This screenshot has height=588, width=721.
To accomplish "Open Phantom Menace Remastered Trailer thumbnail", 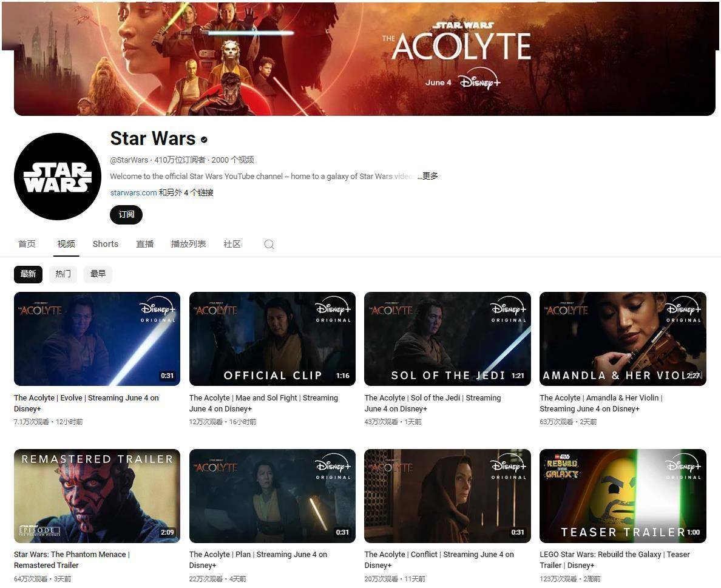I will point(97,496).
